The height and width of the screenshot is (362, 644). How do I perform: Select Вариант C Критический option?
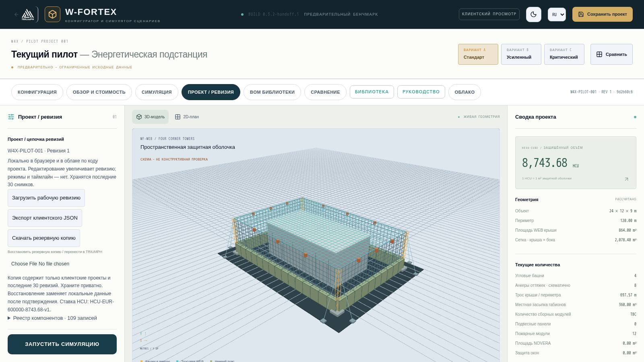(564, 54)
